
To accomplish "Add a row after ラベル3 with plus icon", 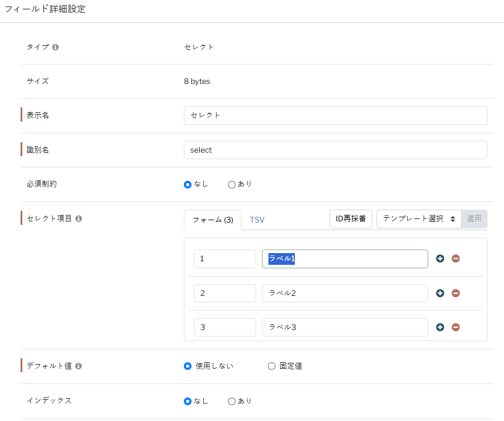I will click(x=440, y=327).
